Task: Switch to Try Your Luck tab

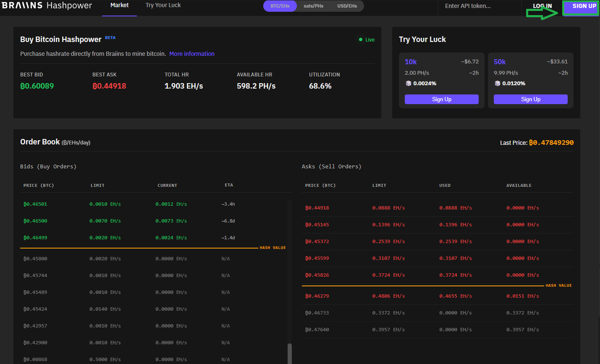Action: [x=163, y=5]
